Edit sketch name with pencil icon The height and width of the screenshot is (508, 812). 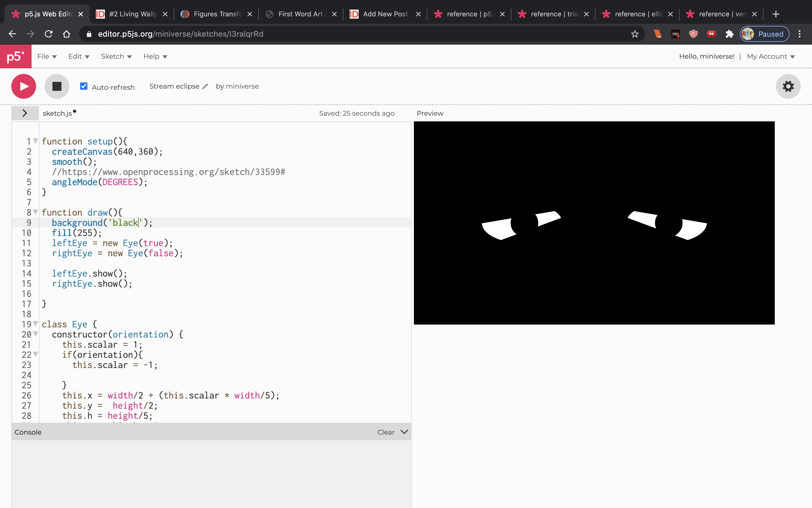[205, 87]
